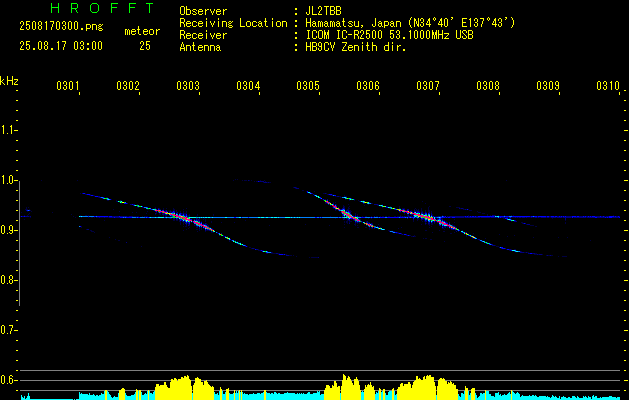
Task: Click the Hamamatsu, Japan location value
Action: pos(410,23)
